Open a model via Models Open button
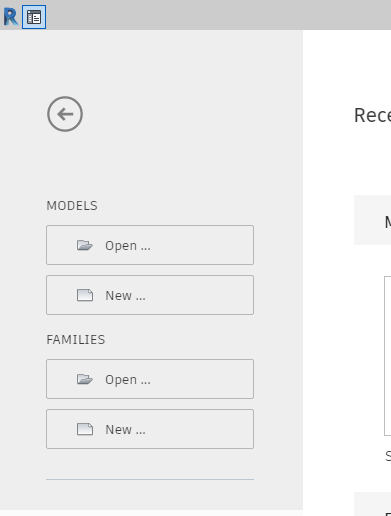 pyautogui.click(x=150, y=245)
